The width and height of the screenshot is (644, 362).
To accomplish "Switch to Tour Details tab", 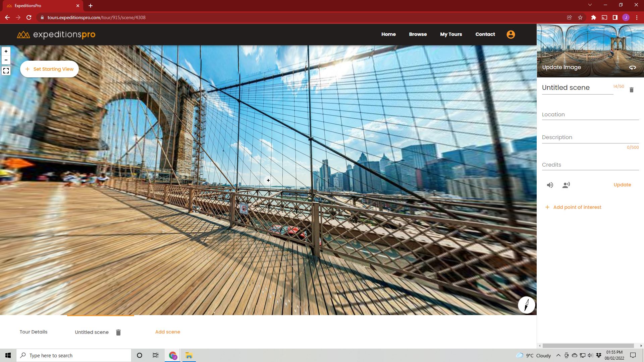I will [x=34, y=332].
